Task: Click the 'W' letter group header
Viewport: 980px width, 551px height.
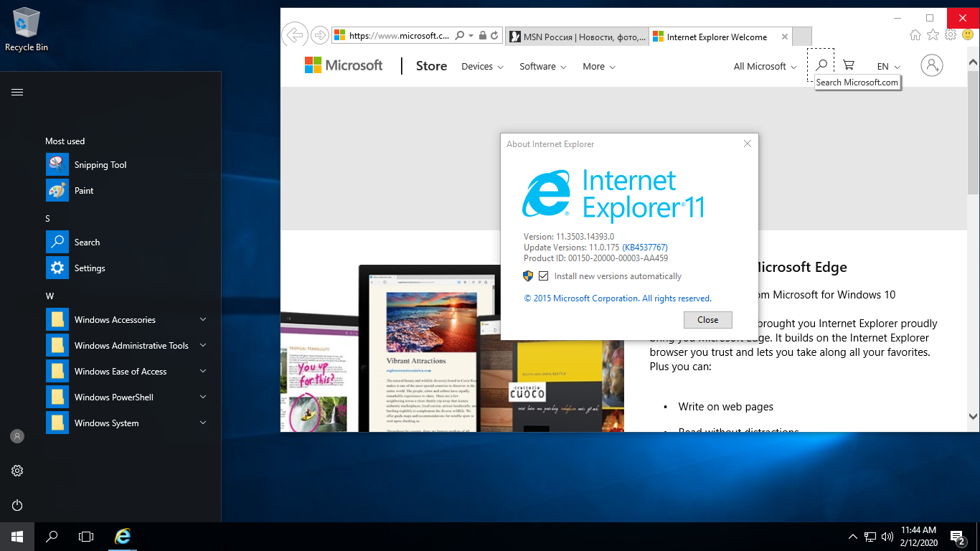Action: (x=50, y=296)
